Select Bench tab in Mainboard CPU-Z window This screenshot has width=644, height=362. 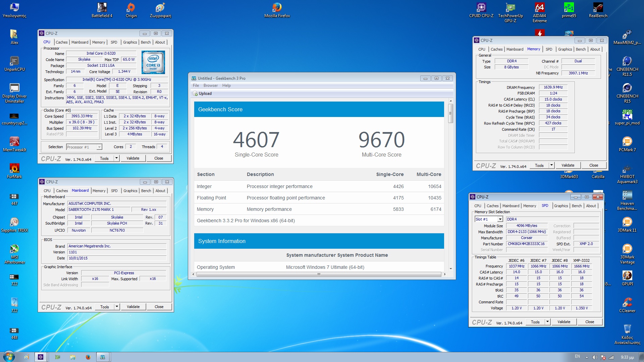[x=146, y=191]
